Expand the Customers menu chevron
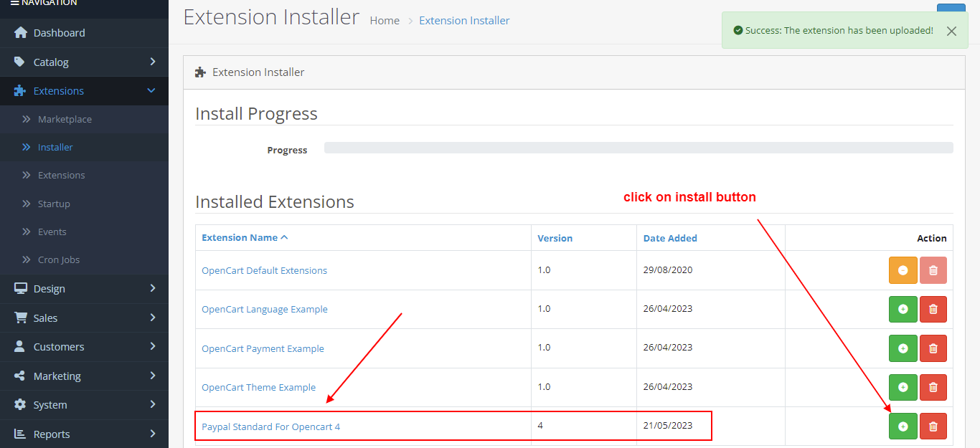Image resolution: width=980 pixels, height=448 pixels. (x=152, y=346)
